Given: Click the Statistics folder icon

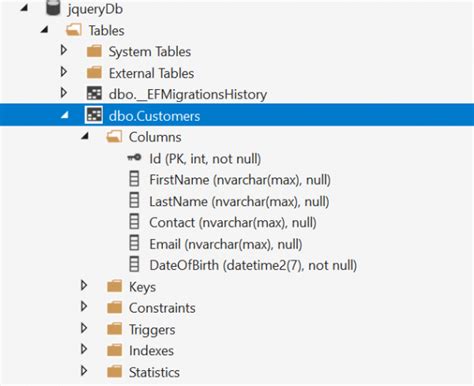Looking at the screenshot, I should pos(115,372).
